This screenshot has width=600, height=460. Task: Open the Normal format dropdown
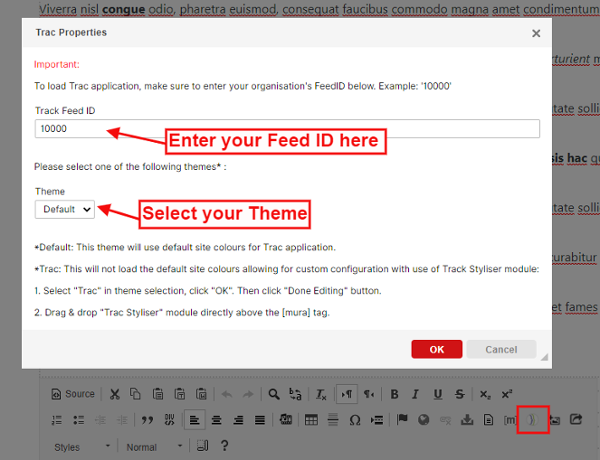tap(154, 447)
